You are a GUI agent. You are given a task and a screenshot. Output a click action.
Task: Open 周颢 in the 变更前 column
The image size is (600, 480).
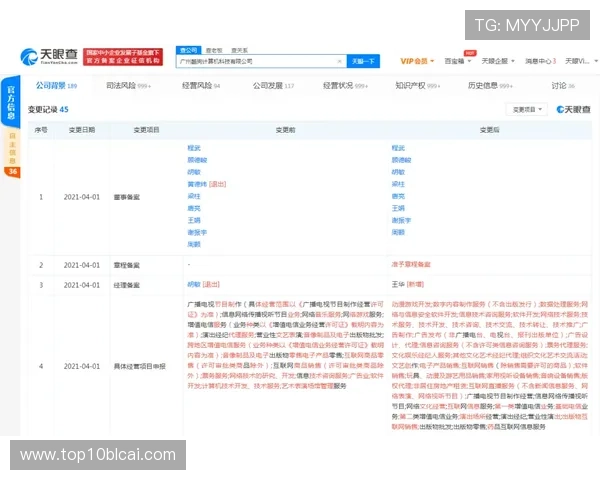[x=194, y=244]
